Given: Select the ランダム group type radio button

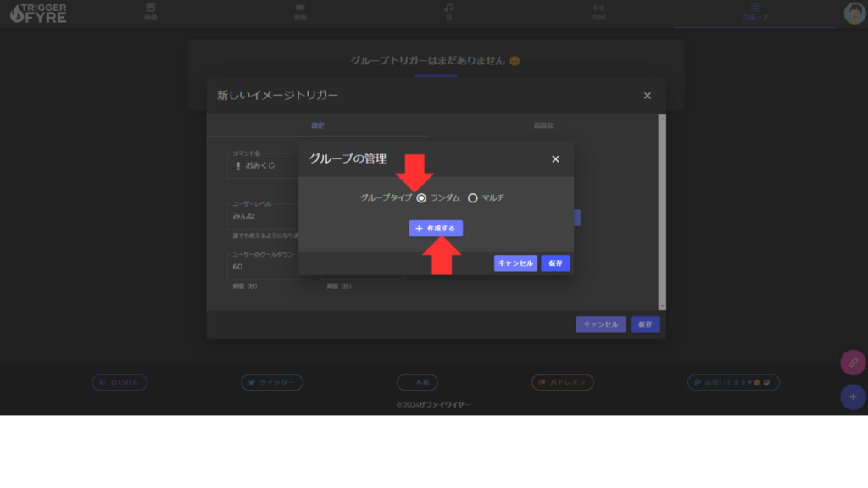Looking at the screenshot, I should point(421,198).
